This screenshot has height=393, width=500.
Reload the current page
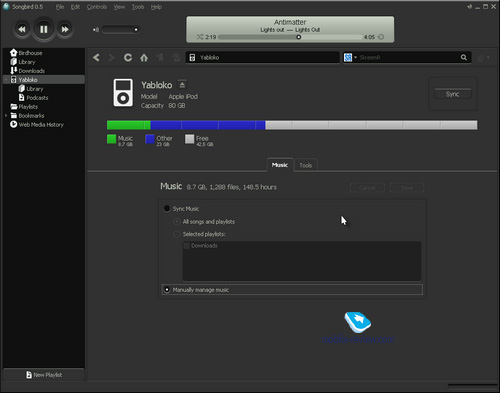coord(128,57)
